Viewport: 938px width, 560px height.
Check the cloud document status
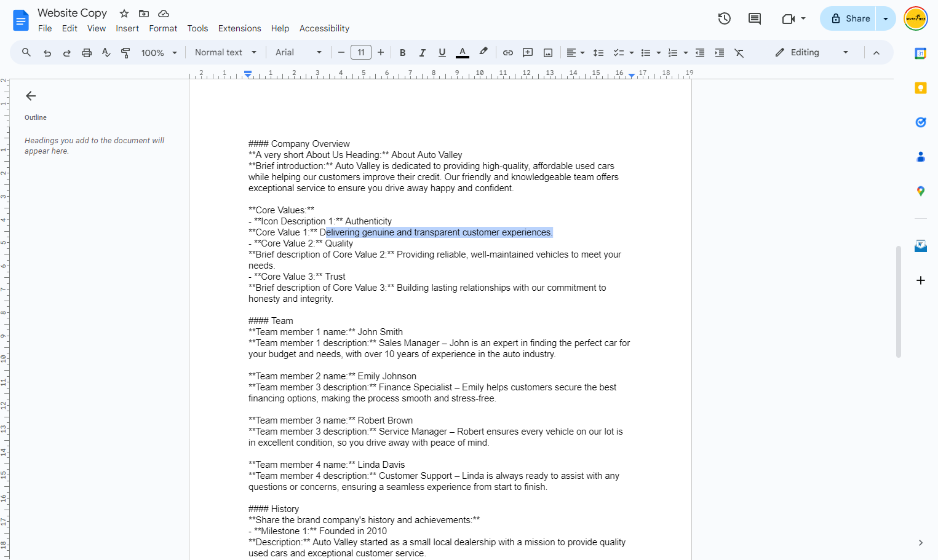[164, 14]
